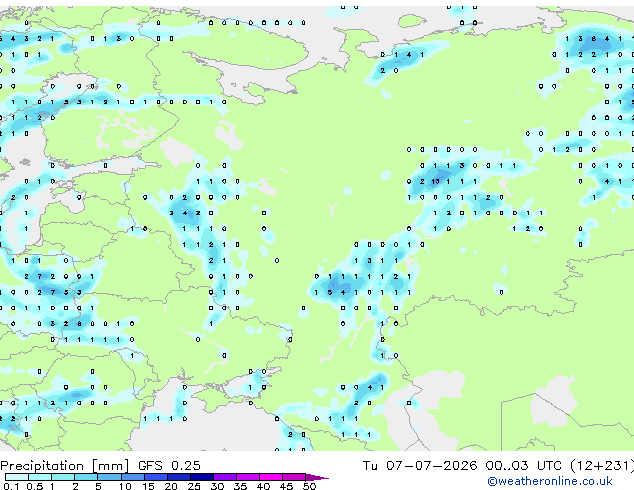
Task: Click the '30' legend scale label
Action: [x=217, y=486]
